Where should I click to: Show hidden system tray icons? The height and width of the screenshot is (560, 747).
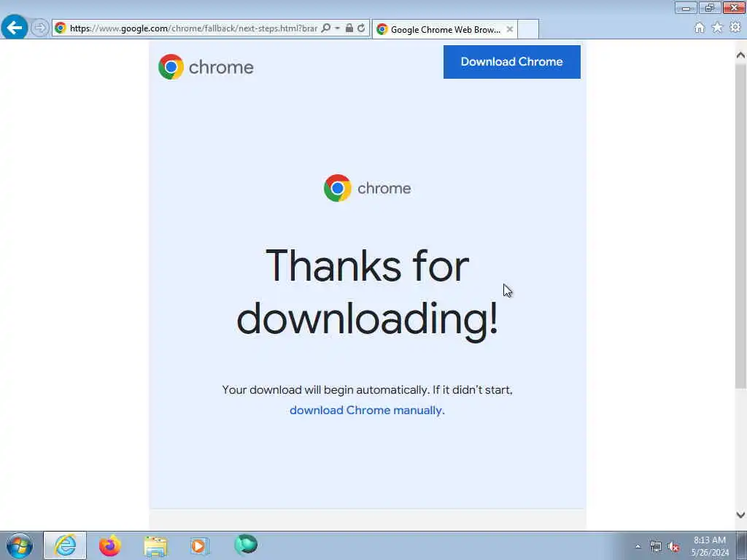click(x=638, y=547)
